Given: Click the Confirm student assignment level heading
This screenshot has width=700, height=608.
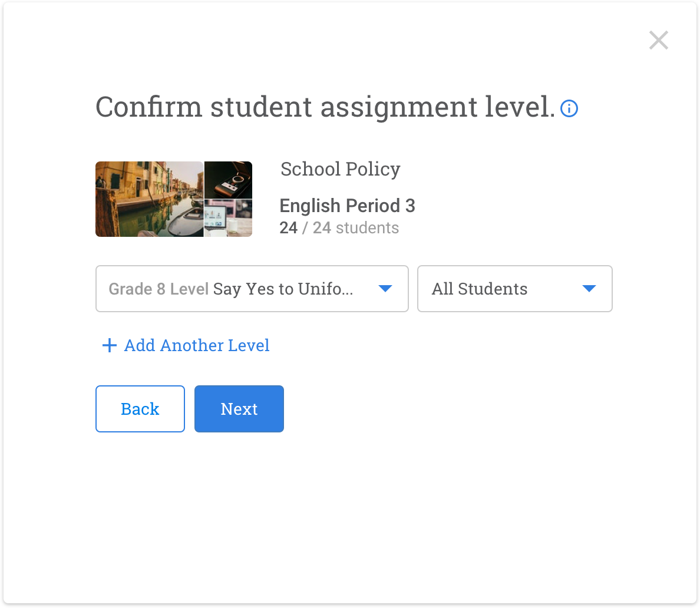Looking at the screenshot, I should coord(325,107).
